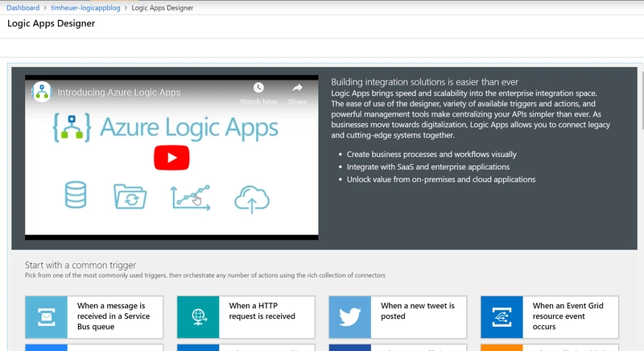Click the Watch later clock icon
The width and height of the screenshot is (644, 351).
click(258, 89)
